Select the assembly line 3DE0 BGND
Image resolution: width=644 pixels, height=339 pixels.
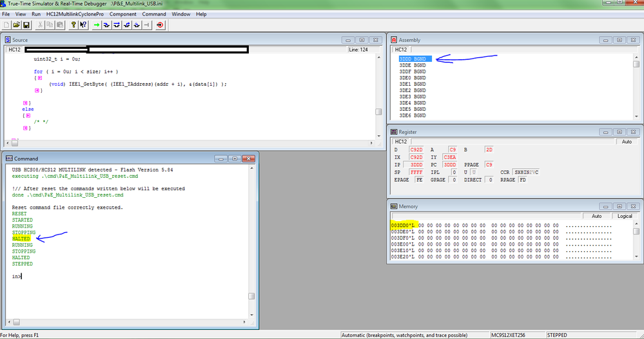point(413,78)
